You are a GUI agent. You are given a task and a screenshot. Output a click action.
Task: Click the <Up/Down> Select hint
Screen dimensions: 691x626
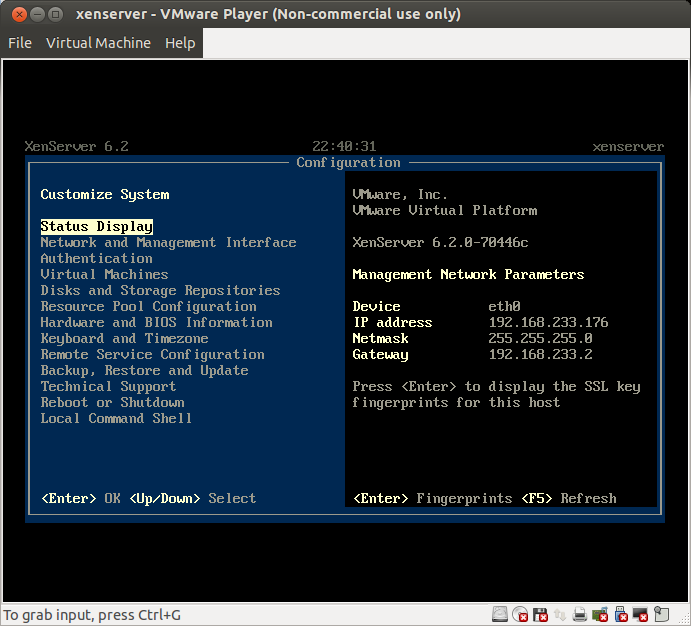tap(193, 499)
